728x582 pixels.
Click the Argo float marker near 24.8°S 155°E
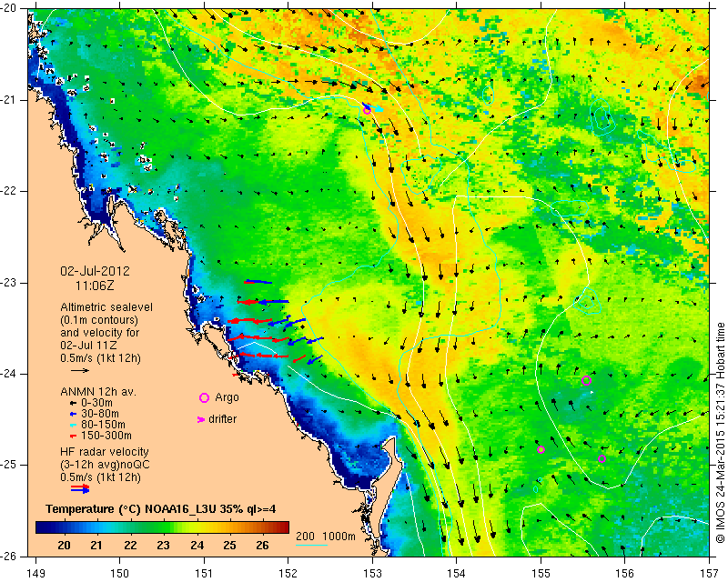541,450
